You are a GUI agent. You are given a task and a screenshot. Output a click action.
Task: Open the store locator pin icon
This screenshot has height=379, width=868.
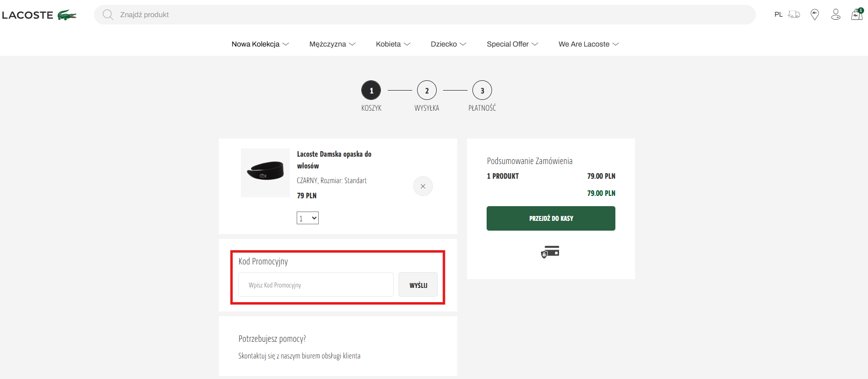coord(815,15)
